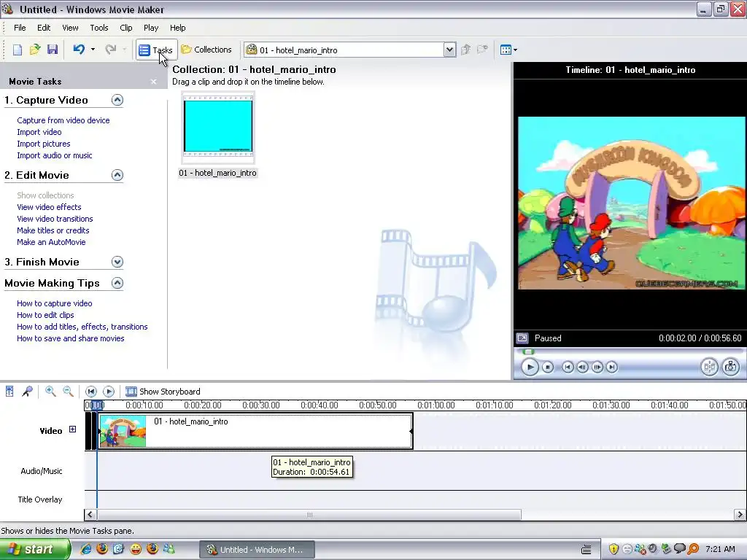Launch Internet Explorer from quick launch
This screenshot has width=747, height=560.
[86, 549]
